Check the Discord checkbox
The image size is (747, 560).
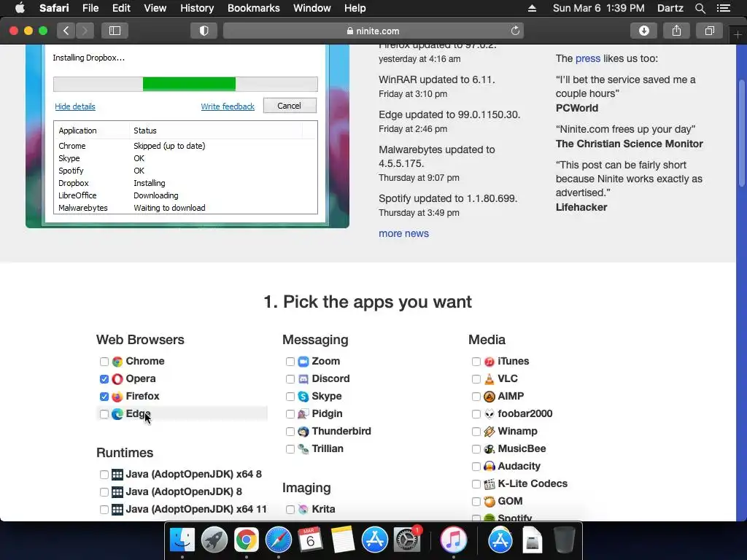pyautogui.click(x=290, y=379)
